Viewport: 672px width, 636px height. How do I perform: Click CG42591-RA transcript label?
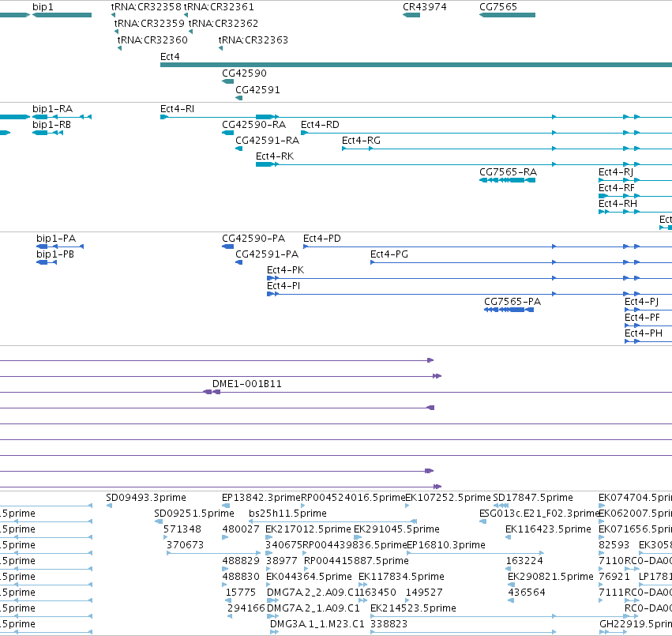[268, 141]
